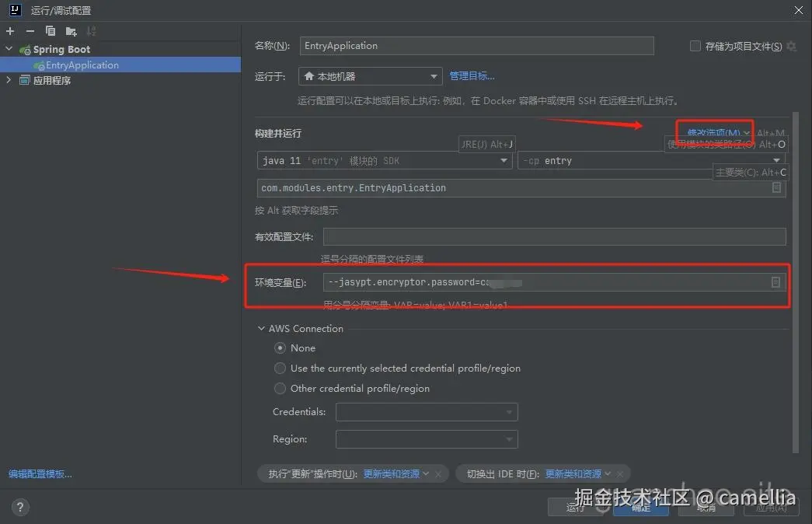
Task: Open the java 11 SDK dropdown
Action: 384,160
